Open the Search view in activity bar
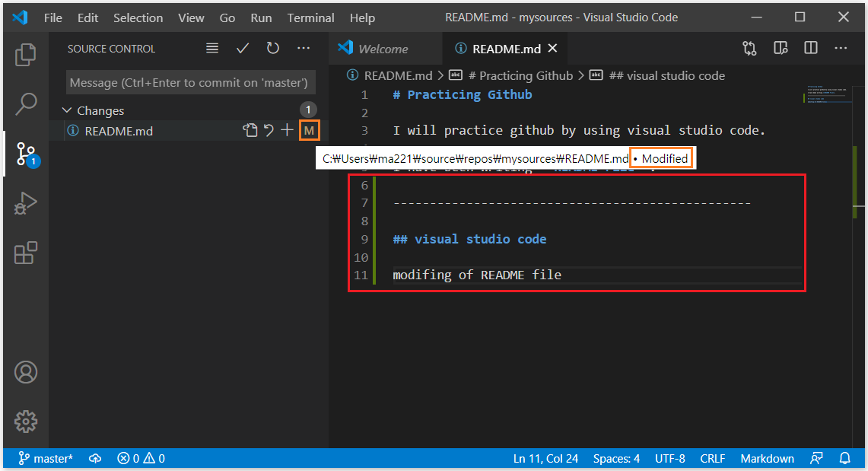 25,103
